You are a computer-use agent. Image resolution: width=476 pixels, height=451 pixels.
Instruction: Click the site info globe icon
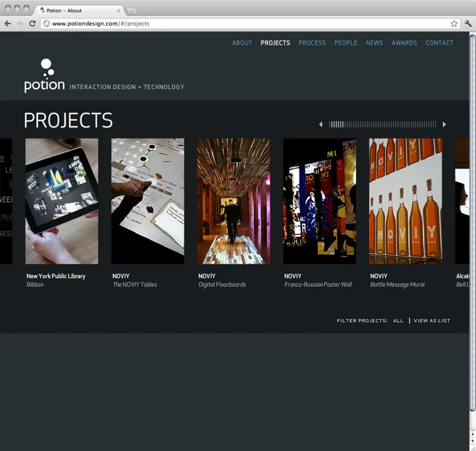(46, 23)
